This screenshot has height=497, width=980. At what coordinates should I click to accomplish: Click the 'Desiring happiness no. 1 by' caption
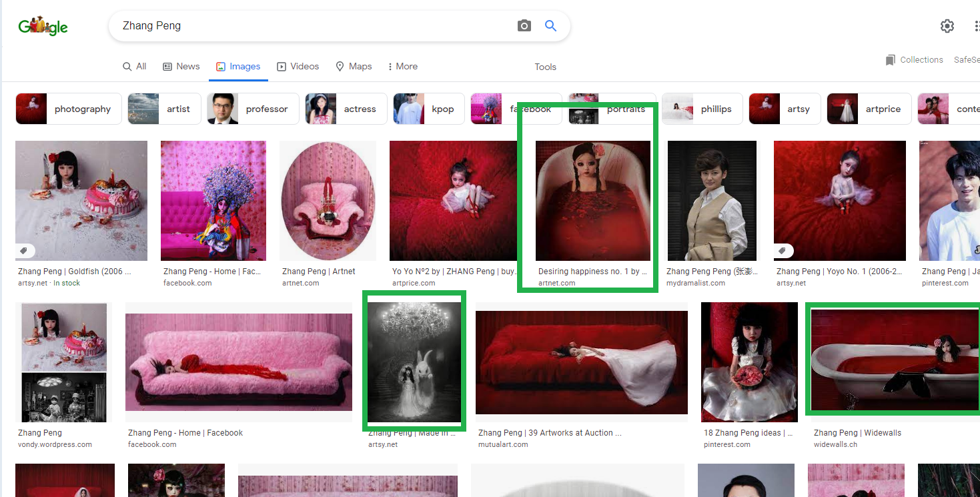[592, 272]
